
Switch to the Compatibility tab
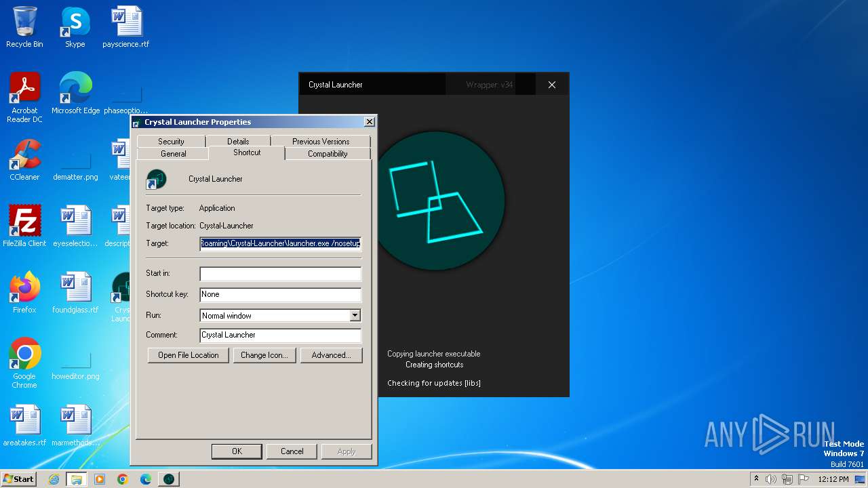tap(328, 154)
